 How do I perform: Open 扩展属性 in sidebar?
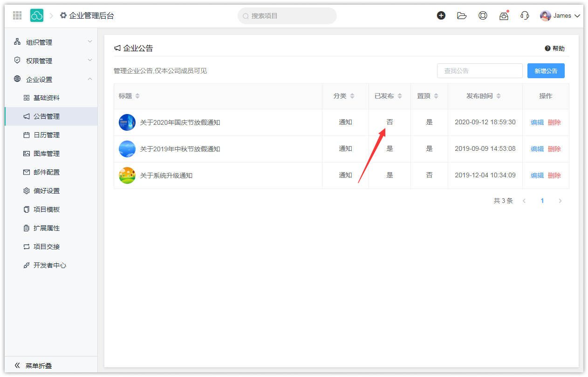[51, 228]
